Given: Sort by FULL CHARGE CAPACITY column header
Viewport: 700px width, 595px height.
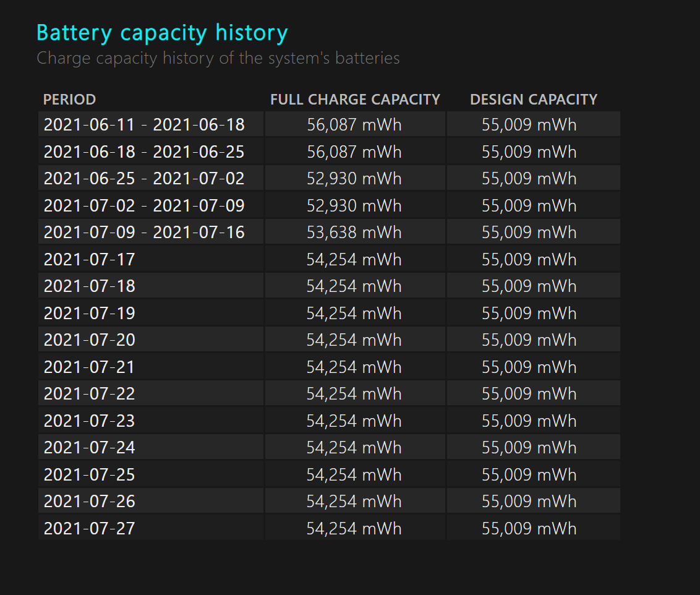Looking at the screenshot, I should coord(355,99).
